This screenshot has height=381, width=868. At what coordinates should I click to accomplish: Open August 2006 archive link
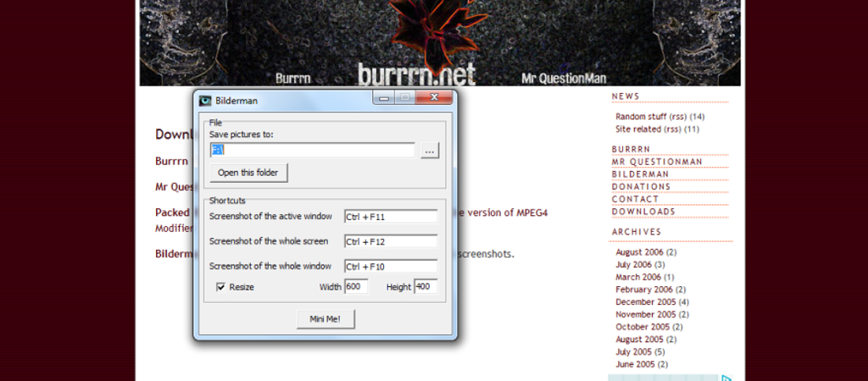639,252
